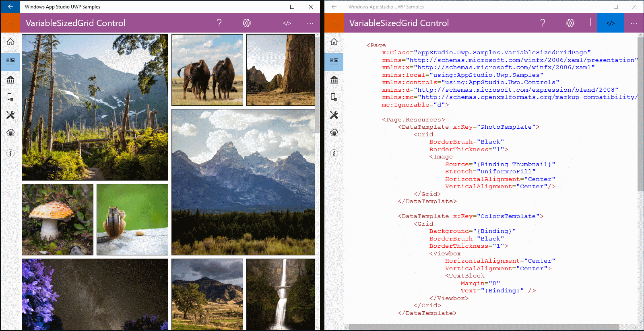Open device icon in left window sidebar
The image size is (644, 331).
click(x=10, y=97)
